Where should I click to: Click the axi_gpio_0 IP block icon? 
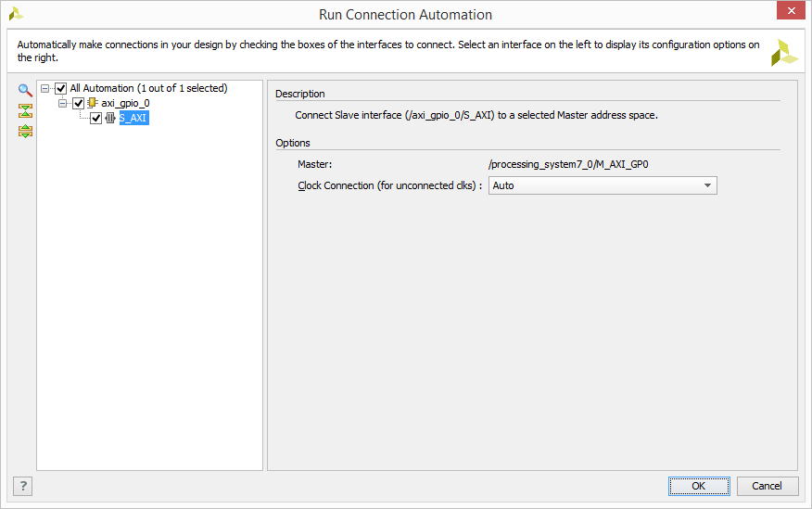92,103
